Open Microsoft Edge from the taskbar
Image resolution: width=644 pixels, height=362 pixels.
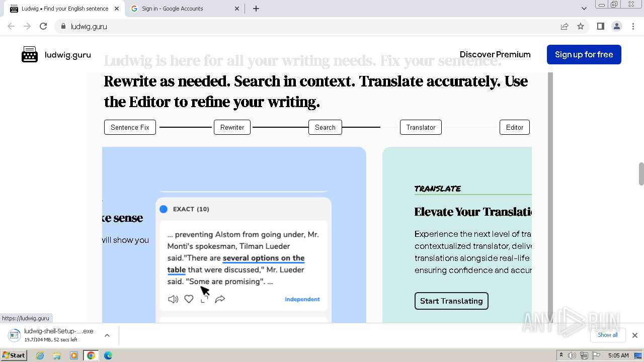pyautogui.click(x=108, y=355)
